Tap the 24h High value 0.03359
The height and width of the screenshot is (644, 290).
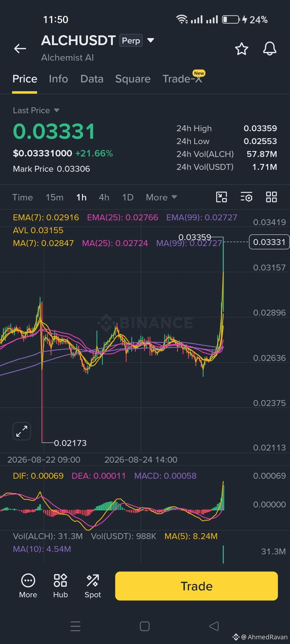[260, 128]
